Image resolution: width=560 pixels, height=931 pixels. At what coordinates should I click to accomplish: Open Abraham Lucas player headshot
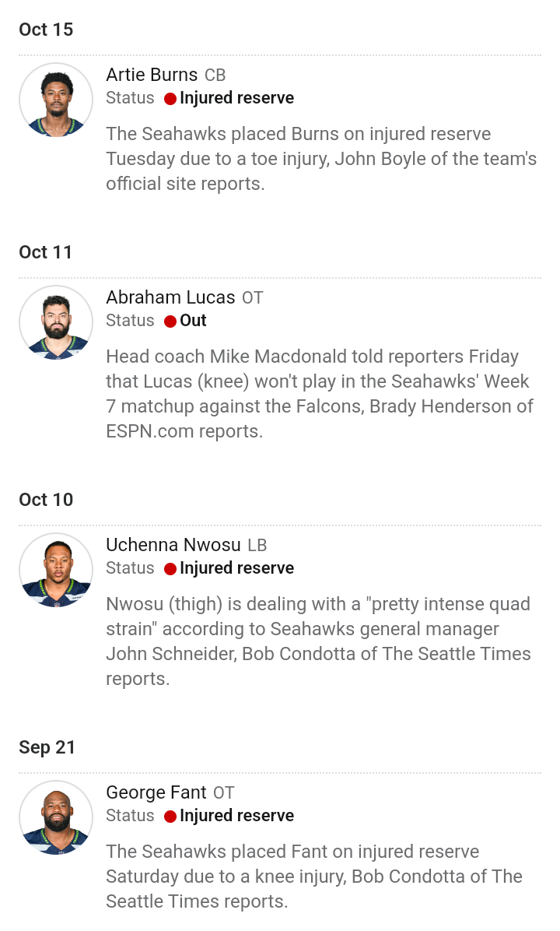(x=56, y=322)
